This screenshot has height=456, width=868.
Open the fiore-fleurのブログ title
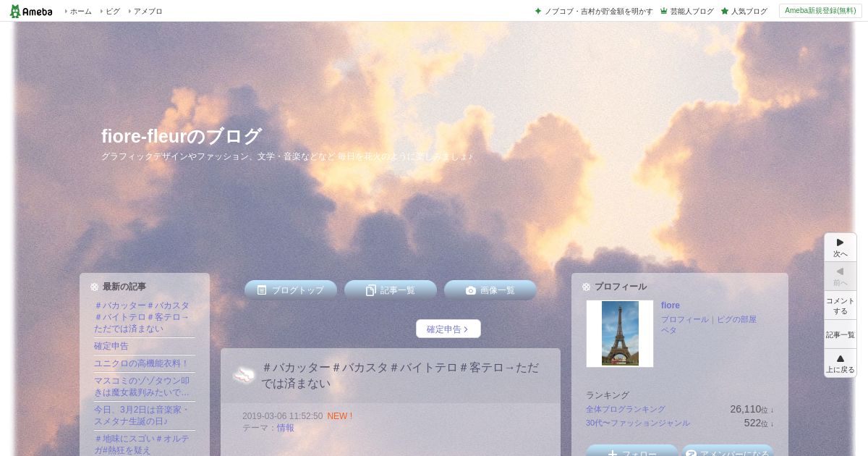pyautogui.click(x=181, y=136)
